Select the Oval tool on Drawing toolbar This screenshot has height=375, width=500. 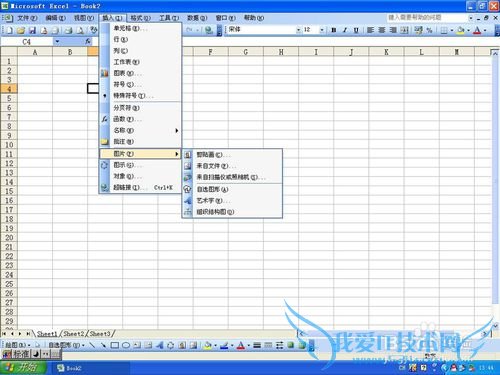(126, 345)
